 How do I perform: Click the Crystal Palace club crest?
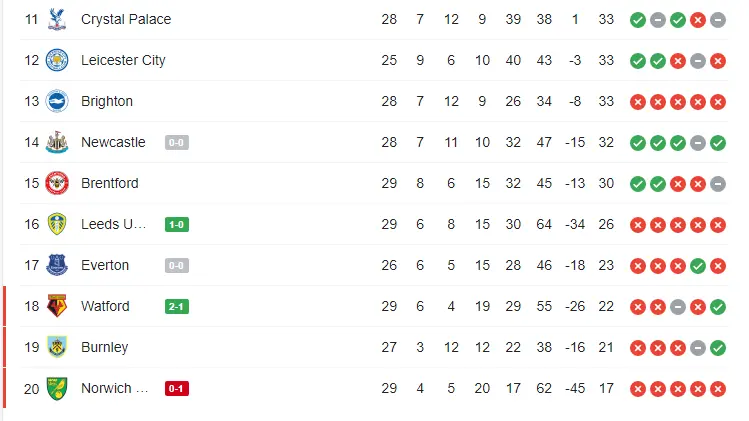pos(57,19)
